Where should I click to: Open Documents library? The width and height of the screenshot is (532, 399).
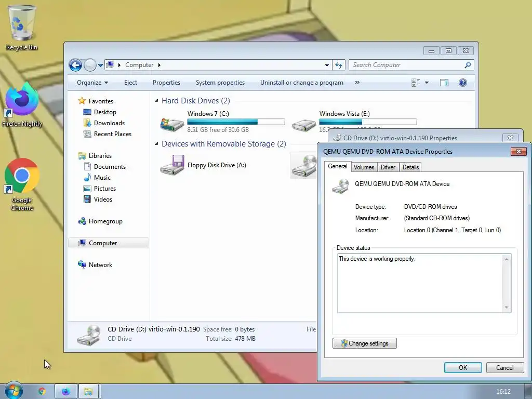[x=110, y=166]
